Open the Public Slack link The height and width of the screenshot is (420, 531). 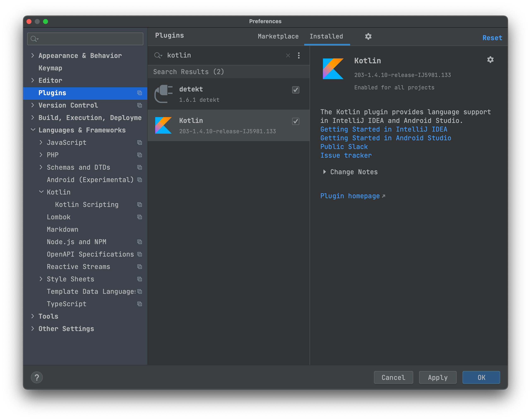(344, 147)
